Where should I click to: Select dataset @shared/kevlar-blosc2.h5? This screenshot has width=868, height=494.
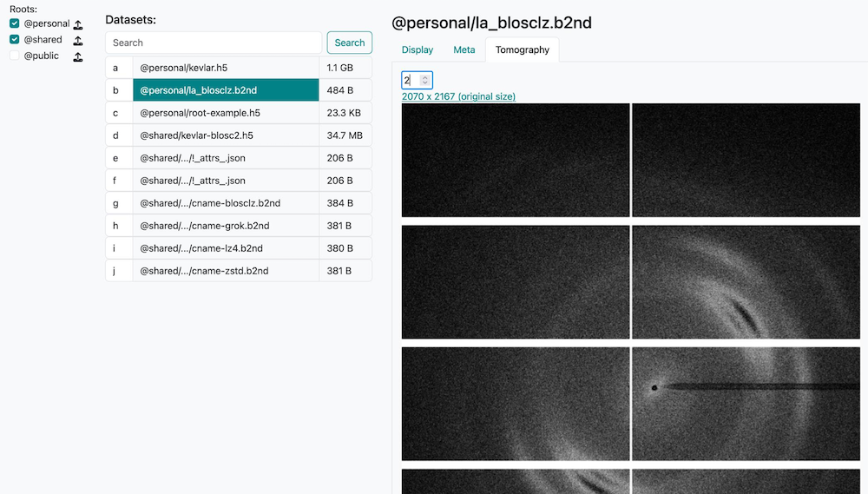click(226, 135)
